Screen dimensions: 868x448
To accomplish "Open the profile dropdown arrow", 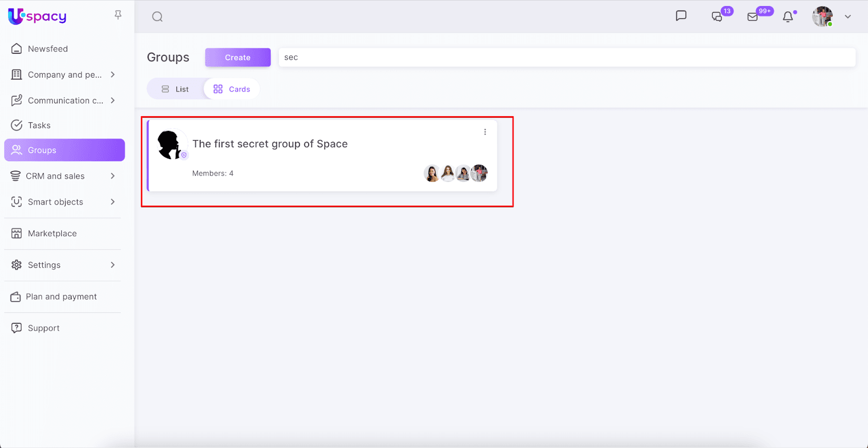I will coord(847,17).
